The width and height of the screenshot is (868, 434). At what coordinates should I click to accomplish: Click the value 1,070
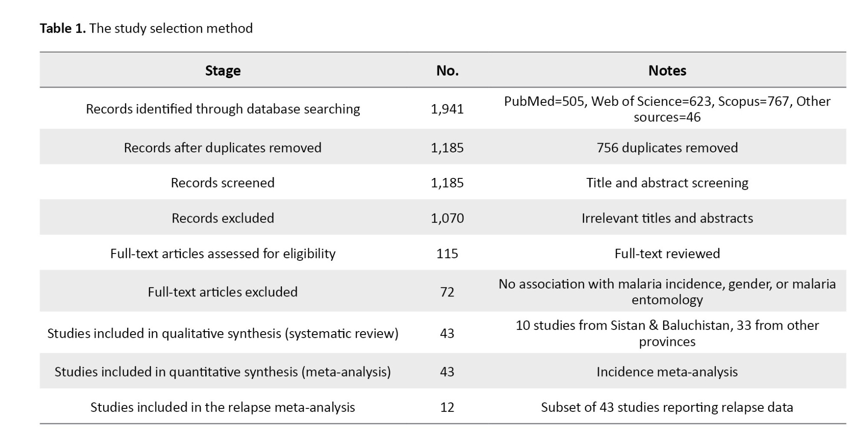[x=447, y=218]
